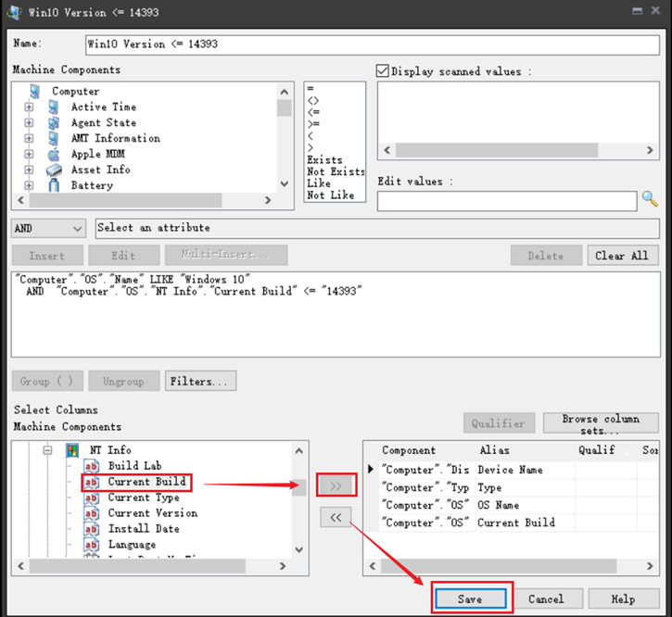Expand the Active Time tree node
The width and height of the screenshot is (672, 617).
29,107
